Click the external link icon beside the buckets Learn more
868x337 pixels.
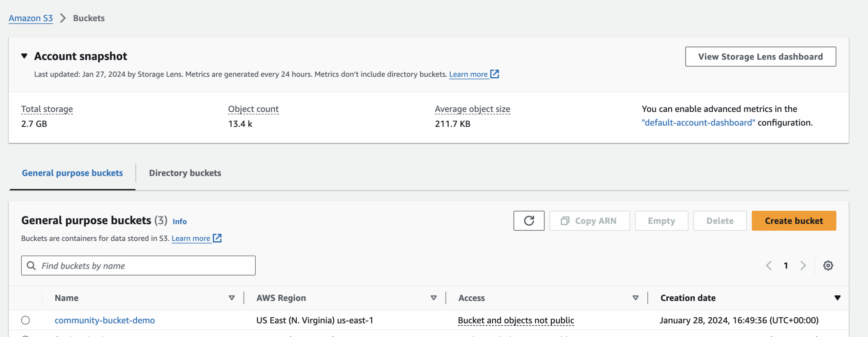[217, 238]
